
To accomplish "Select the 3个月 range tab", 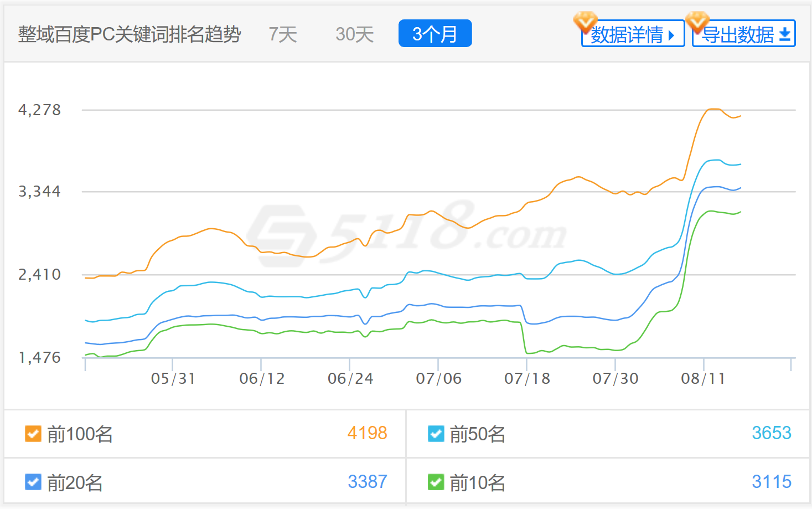I will coord(435,34).
